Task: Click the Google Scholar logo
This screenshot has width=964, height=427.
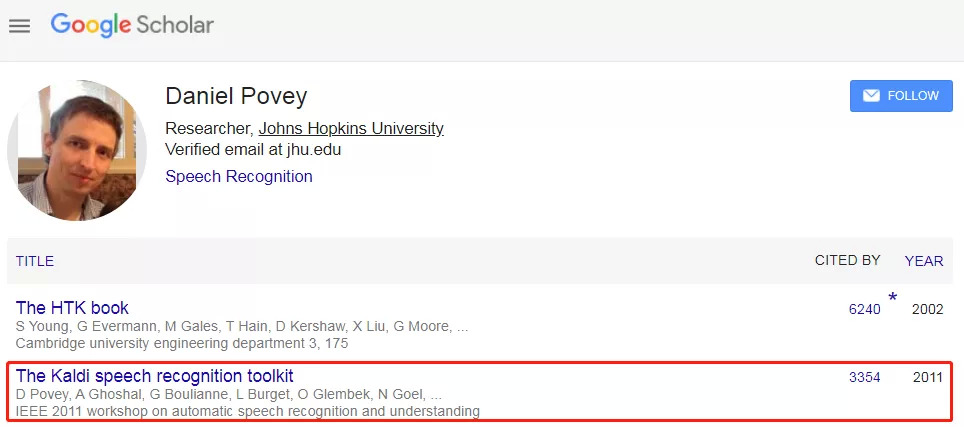Action: (x=132, y=25)
